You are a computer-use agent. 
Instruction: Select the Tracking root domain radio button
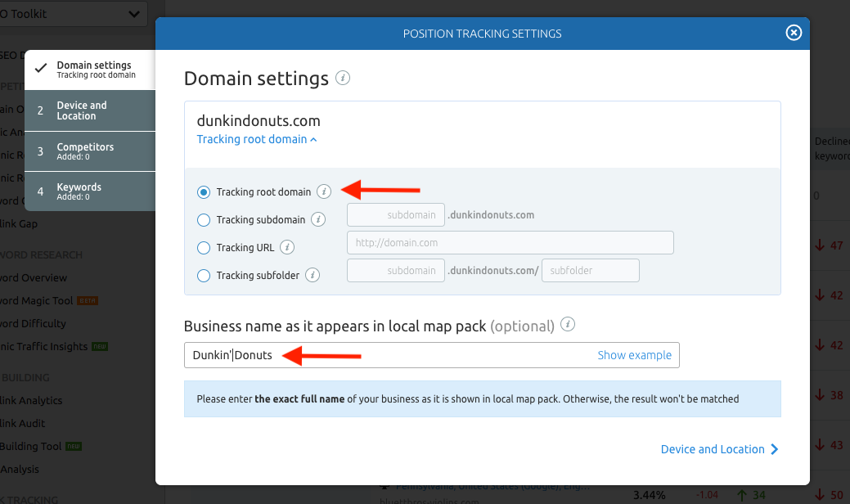(203, 191)
